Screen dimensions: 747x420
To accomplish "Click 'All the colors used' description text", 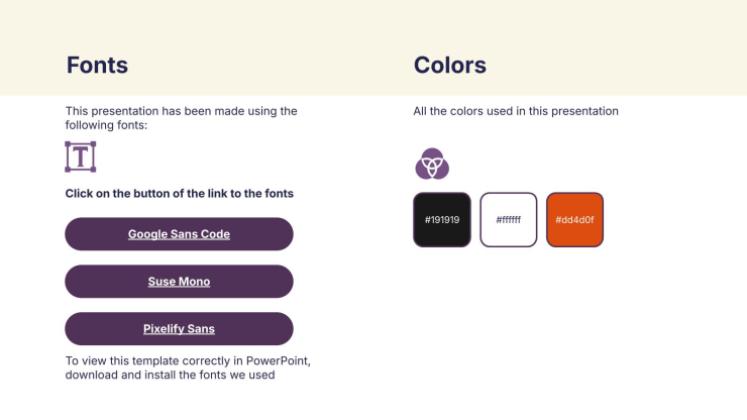I will [x=516, y=111].
